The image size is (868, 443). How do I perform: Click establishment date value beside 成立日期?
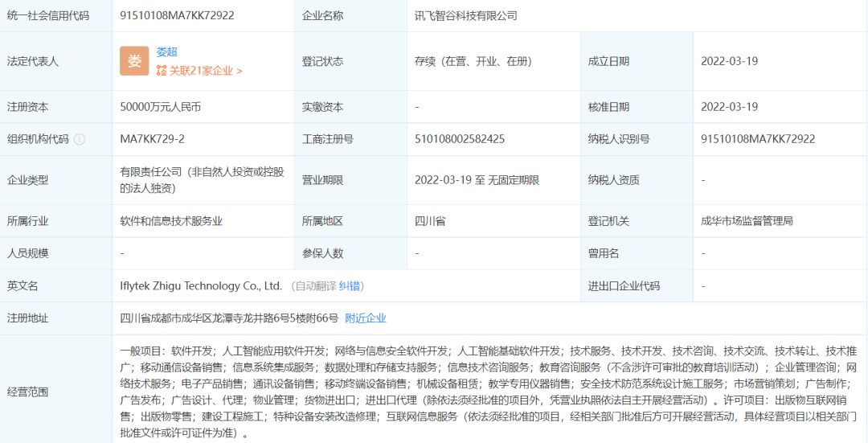click(x=729, y=61)
